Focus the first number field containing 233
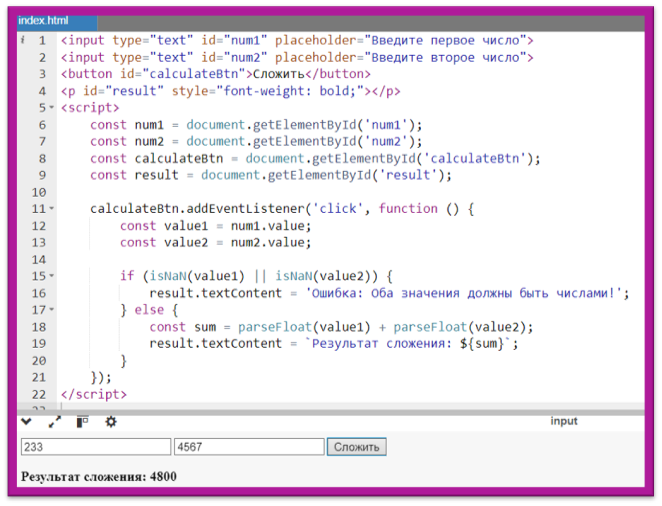The image size is (662, 506). pyautogui.click(x=96, y=447)
